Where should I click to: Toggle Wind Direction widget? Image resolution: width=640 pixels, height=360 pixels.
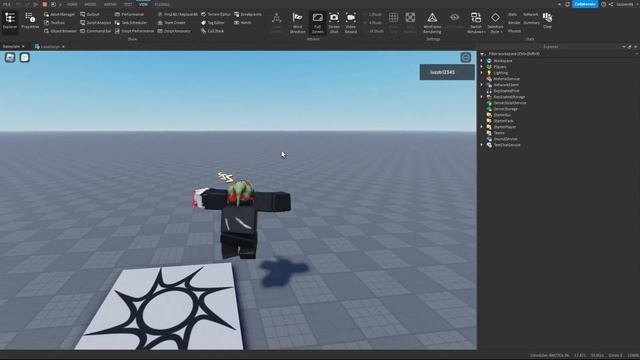[x=298, y=23]
